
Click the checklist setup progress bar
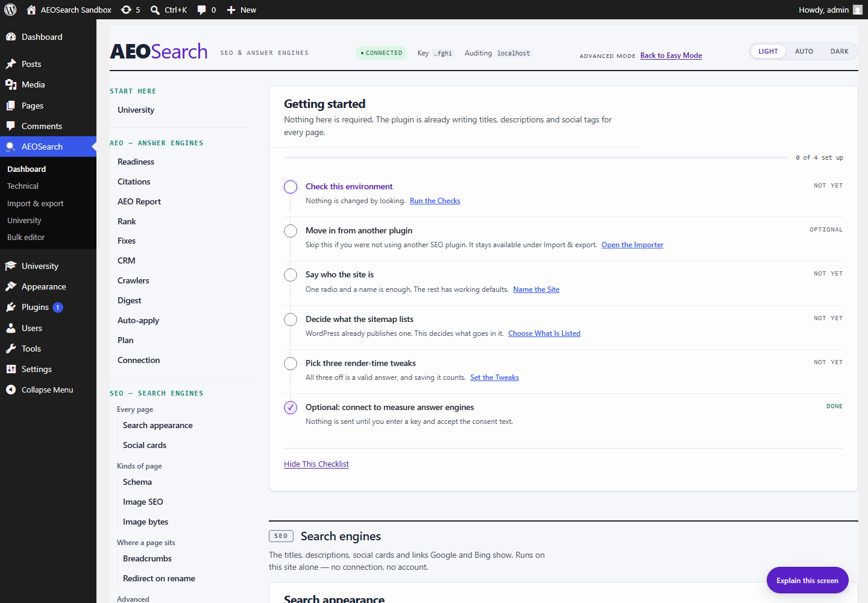coord(536,158)
